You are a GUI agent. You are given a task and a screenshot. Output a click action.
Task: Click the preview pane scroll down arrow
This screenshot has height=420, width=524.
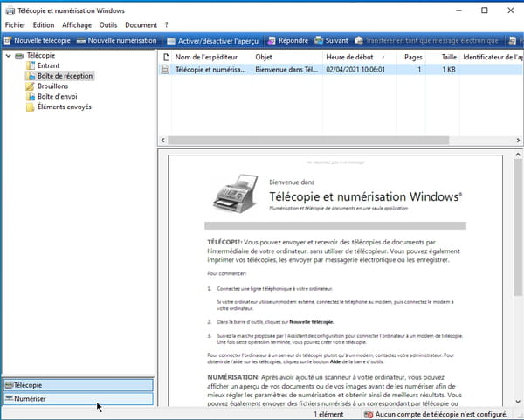(518, 402)
